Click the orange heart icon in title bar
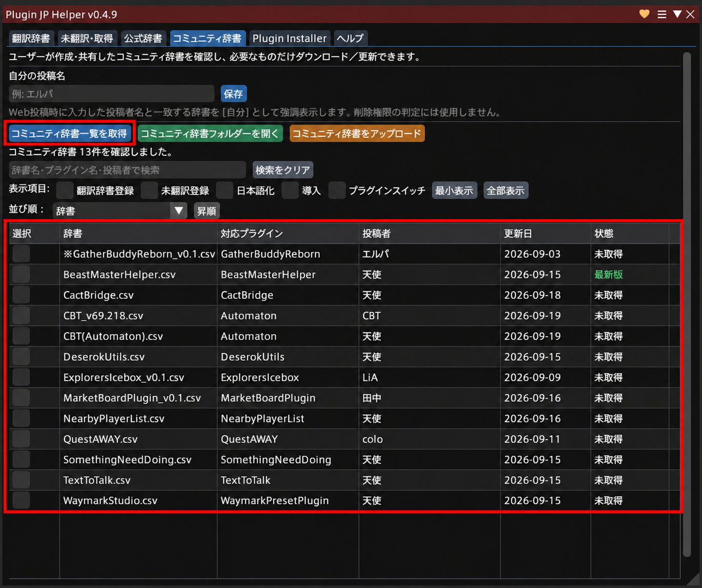This screenshot has width=702, height=588. (645, 14)
